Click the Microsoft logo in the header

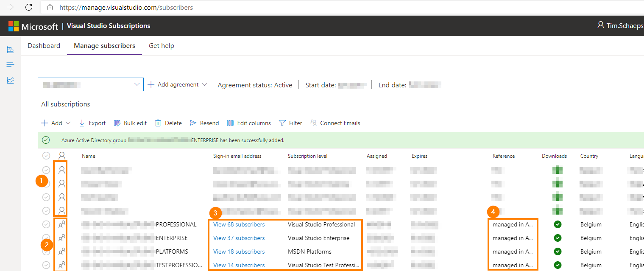tap(33, 26)
